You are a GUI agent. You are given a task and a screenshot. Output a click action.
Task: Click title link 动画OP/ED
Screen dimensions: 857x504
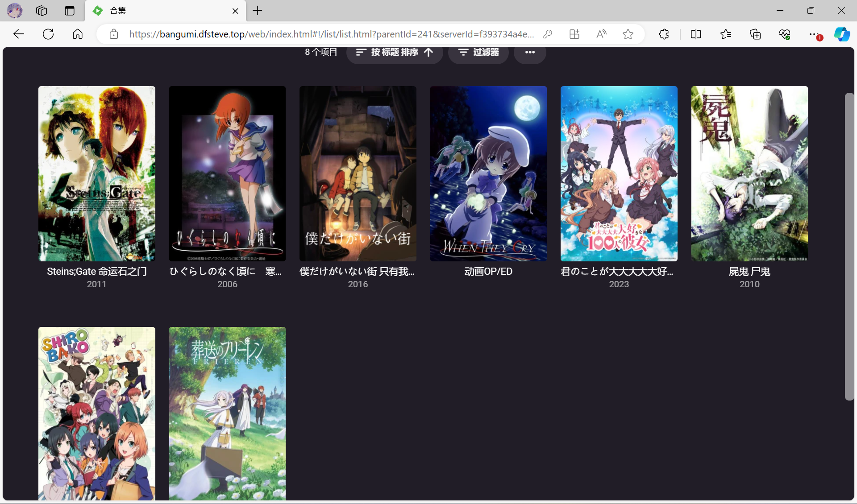coord(488,272)
